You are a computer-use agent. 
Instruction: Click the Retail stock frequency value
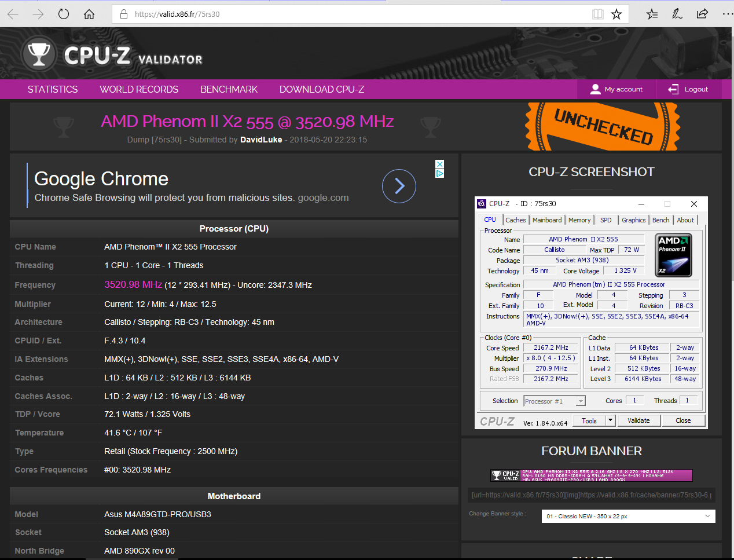point(171,451)
